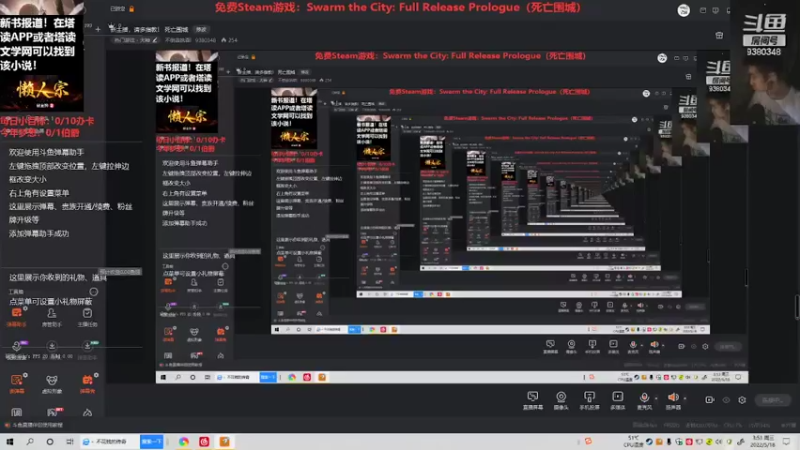Image resolution: width=800 pixels, height=450 pixels.
Task: Open the desktop screen capture source
Action: (533, 400)
